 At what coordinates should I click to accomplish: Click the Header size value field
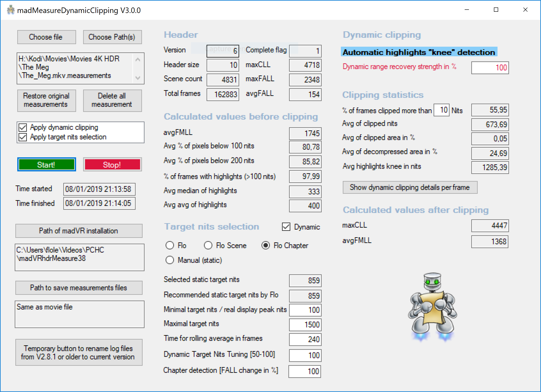[223, 65]
